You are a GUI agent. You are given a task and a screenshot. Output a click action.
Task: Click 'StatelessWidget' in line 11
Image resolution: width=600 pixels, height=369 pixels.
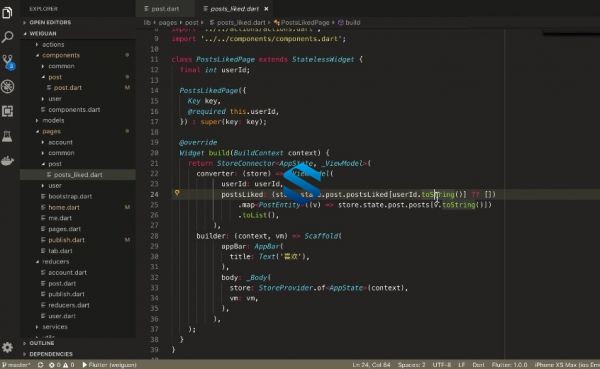pos(323,59)
